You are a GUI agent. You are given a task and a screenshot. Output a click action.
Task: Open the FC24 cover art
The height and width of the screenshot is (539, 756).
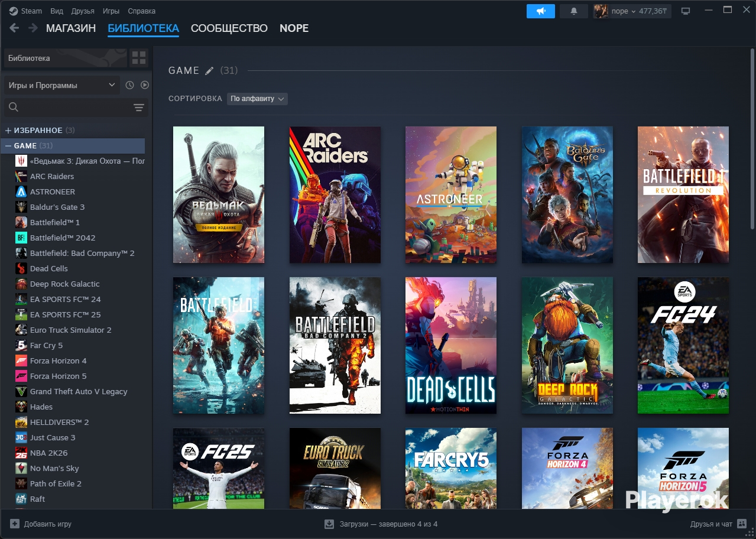click(x=683, y=346)
